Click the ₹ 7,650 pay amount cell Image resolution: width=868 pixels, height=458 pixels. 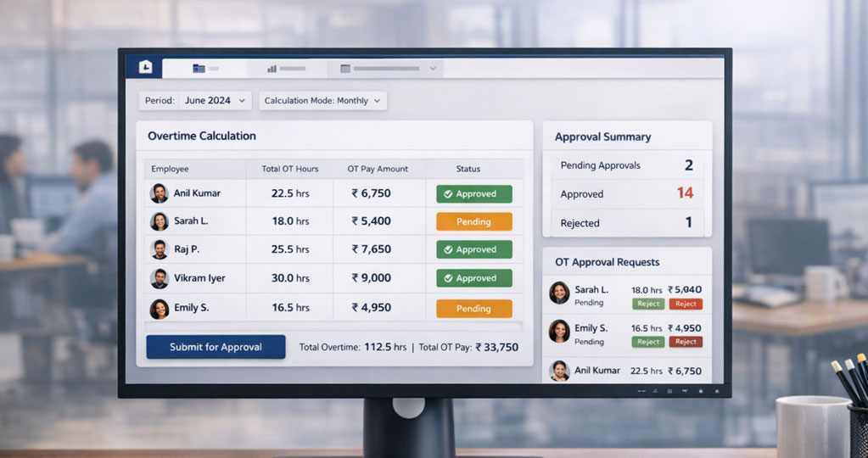(x=372, y=249)
